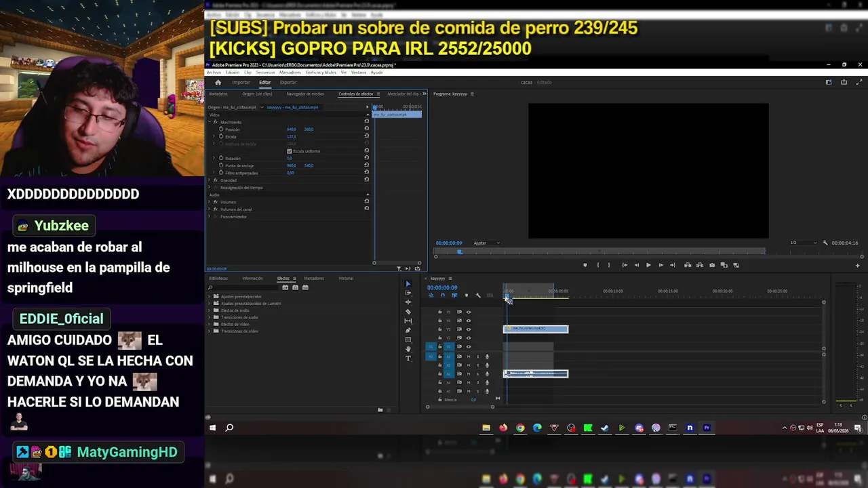This screenshot has width=868, height=488.
Task: Click the timeline wrench display settings icon
Action: (x=478, y=296)
